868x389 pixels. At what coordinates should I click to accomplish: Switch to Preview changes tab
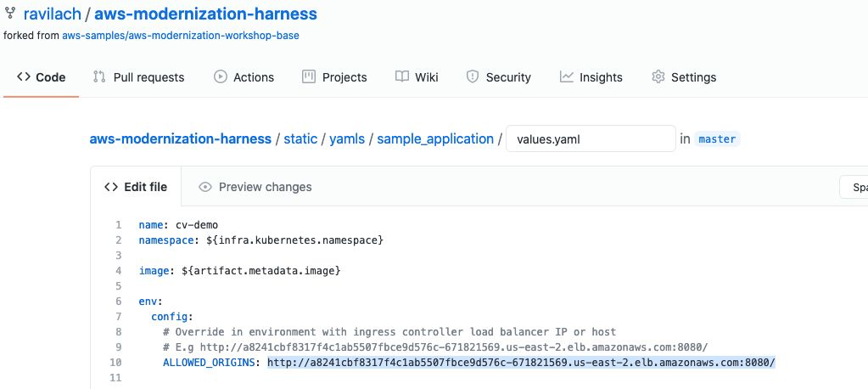tap(255, 187)
